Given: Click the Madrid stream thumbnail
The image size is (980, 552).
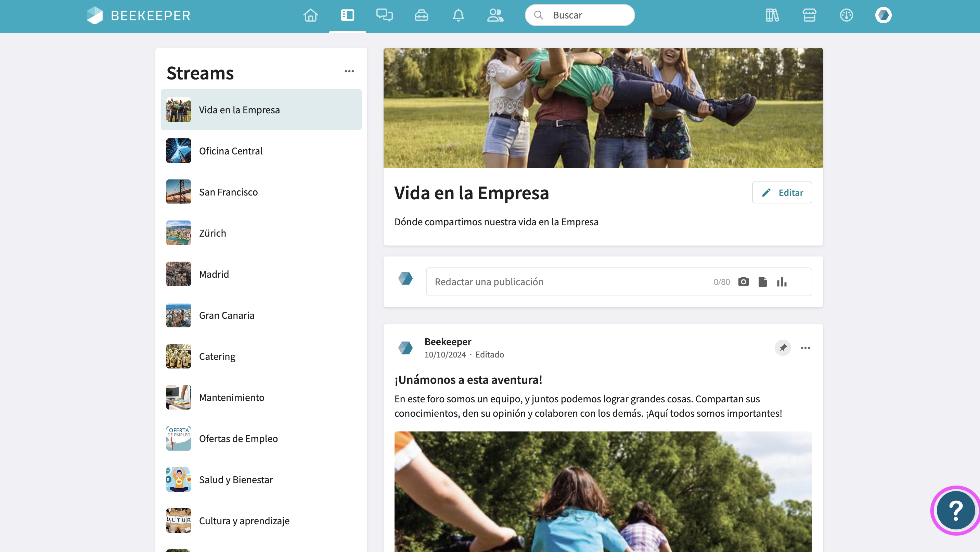Looking at the screenshot, I should pos(178,274).
